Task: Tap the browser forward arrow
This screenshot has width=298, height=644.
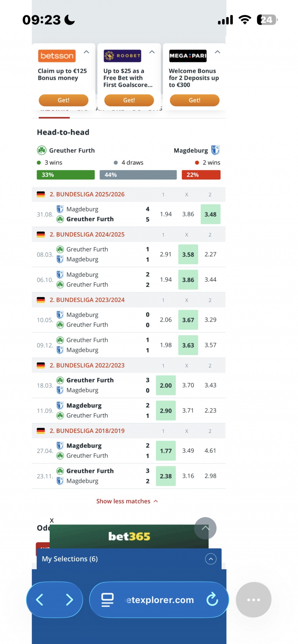Action: coord(70,600)
